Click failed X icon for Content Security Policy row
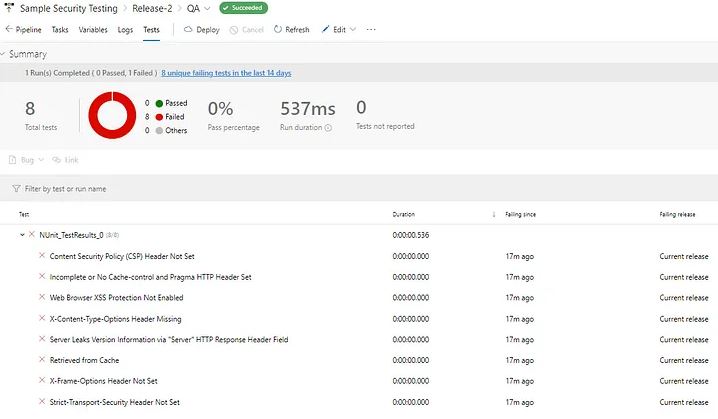 (x=42, y=256)
